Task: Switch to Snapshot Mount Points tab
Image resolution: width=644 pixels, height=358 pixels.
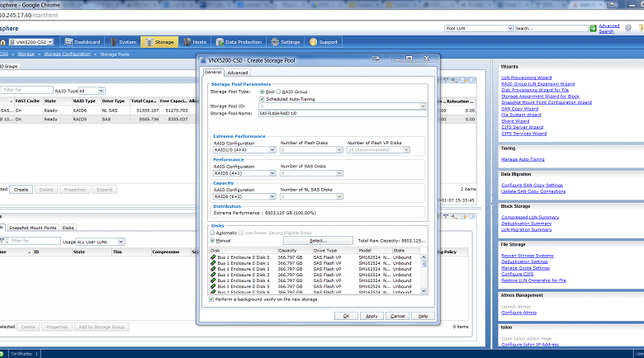Action: click(x=32, y=228)
